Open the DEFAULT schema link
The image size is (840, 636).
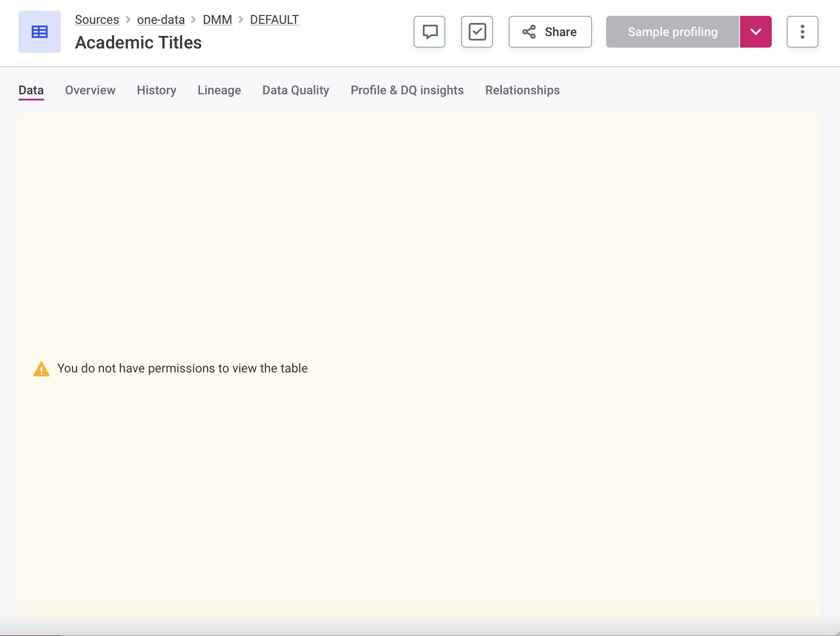coord(274,19)
